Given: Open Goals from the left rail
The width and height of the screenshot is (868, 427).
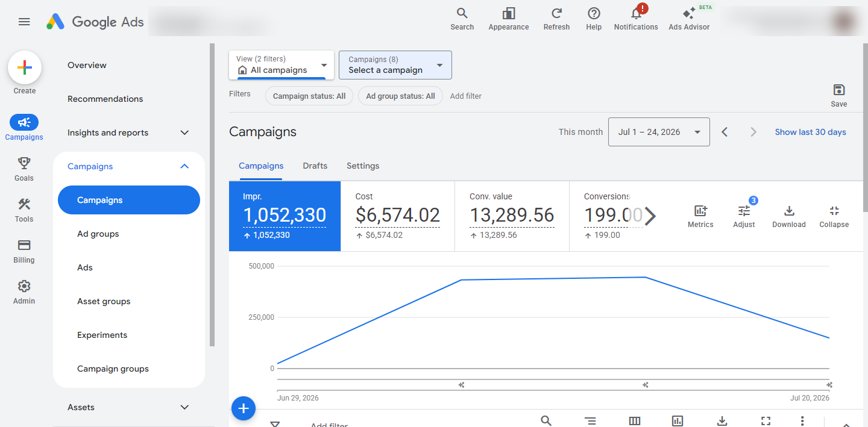Looking at the screenshot, I should pyautogui.click(x=24, y=169).
